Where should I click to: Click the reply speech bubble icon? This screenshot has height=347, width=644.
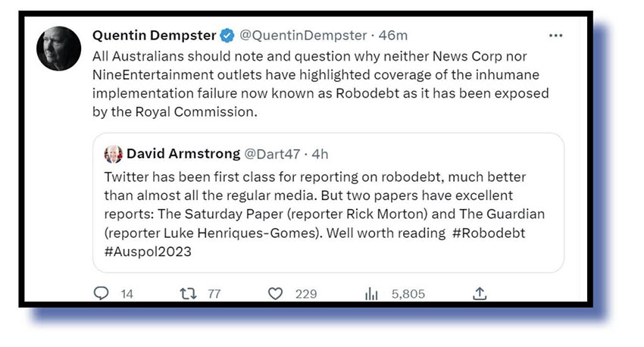102,294
